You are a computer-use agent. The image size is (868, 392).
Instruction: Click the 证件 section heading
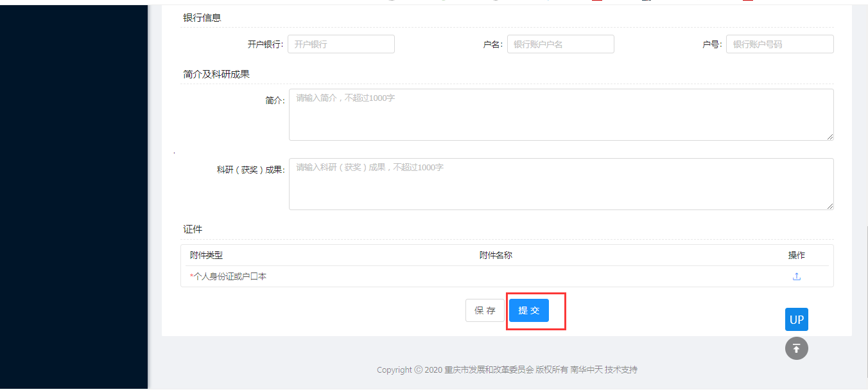pyautogui.click(x=192, y=229)
